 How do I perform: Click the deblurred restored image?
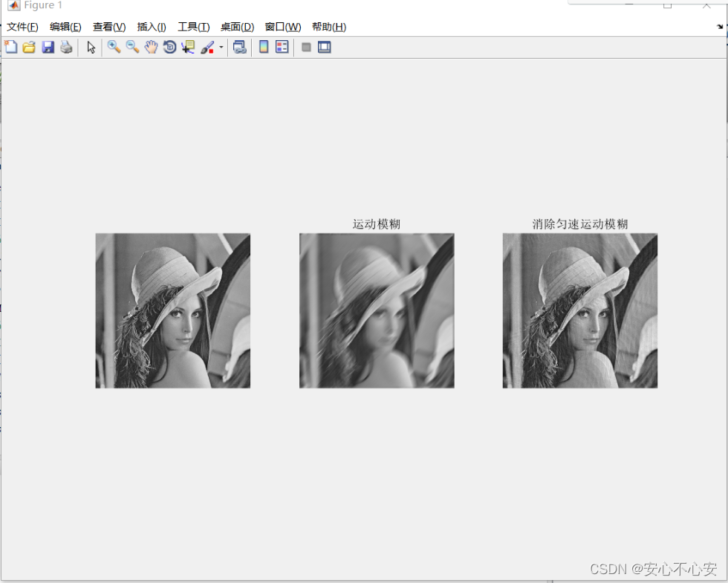click(x=580, y=310)
